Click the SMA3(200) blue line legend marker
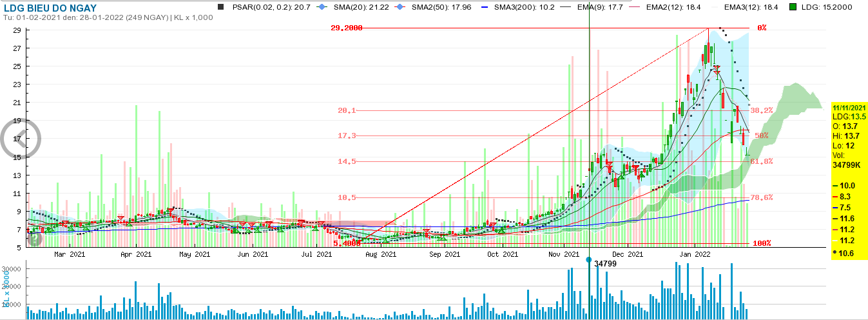Image resolution: width=868 pixels, height=320 pixels. 483,7
